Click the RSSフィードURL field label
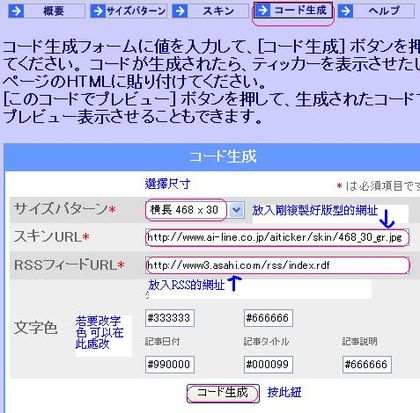This screenshot has width=420, height=413. click(x=69, y=265)
